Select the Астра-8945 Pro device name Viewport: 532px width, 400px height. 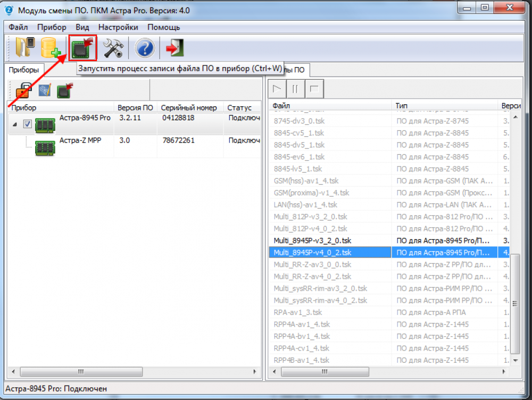[x=85, y=118]
